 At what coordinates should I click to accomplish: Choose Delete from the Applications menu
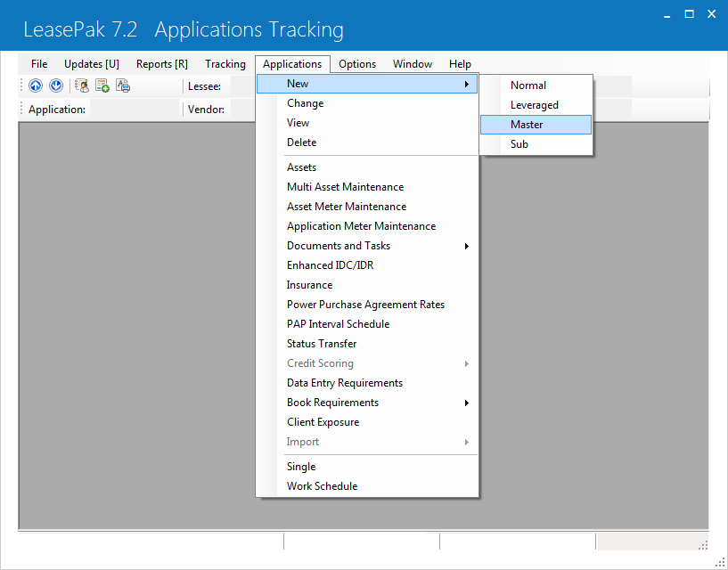tap(367, 142)
